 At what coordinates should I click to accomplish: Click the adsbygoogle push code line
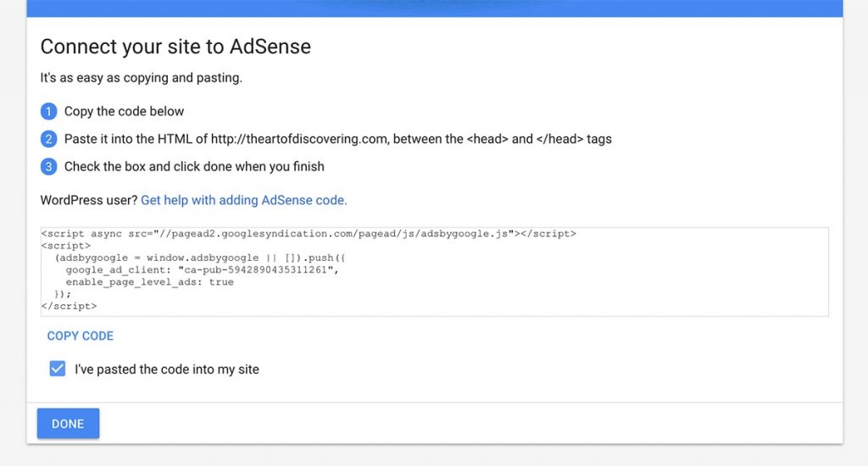tap(200, 258)
